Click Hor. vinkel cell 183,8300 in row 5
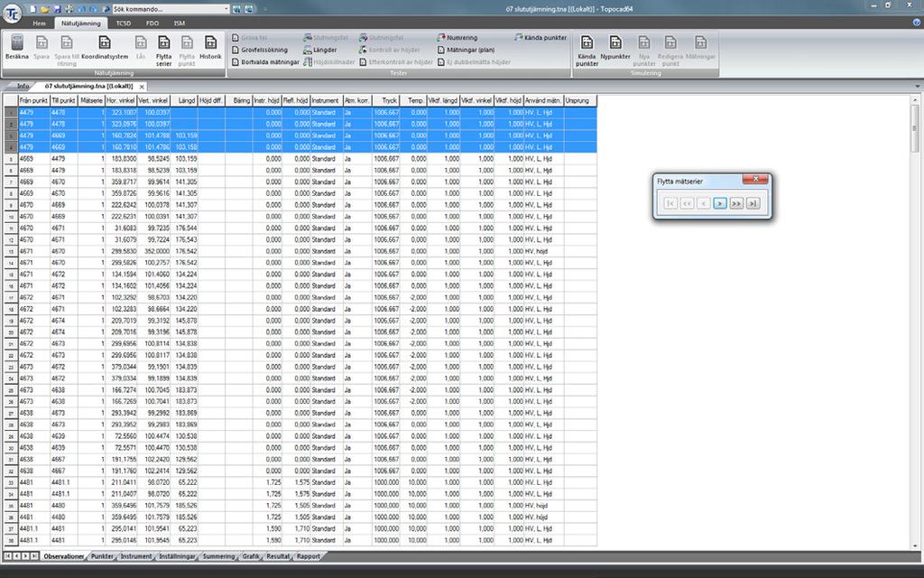Image resolution: width=924 pixels, height=578 pixels. click(x=122, y=159)
